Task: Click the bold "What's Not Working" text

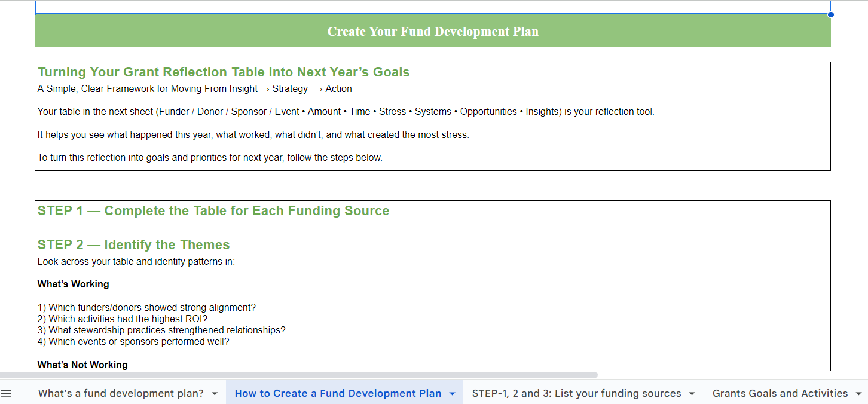Action: click(82, 365)
